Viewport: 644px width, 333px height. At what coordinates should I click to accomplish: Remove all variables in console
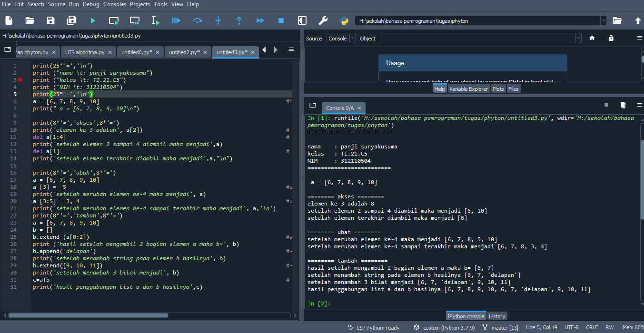[623, 105]
